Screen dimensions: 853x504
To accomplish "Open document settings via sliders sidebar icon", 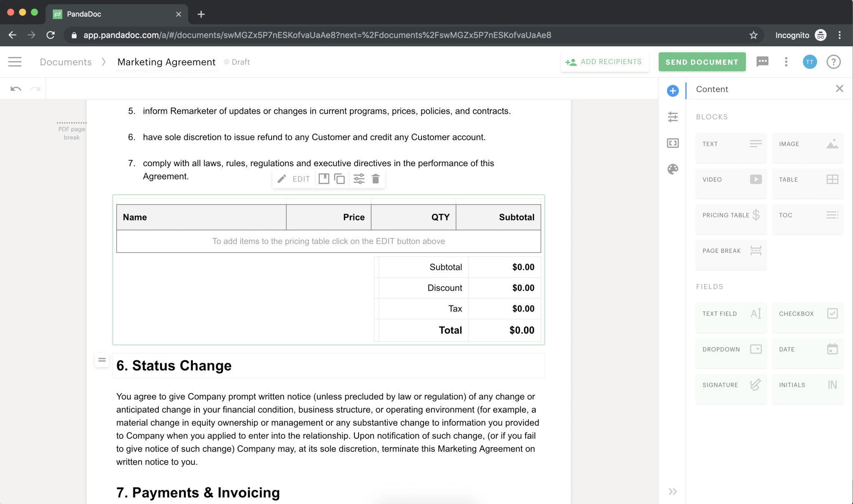I will 673,117.
